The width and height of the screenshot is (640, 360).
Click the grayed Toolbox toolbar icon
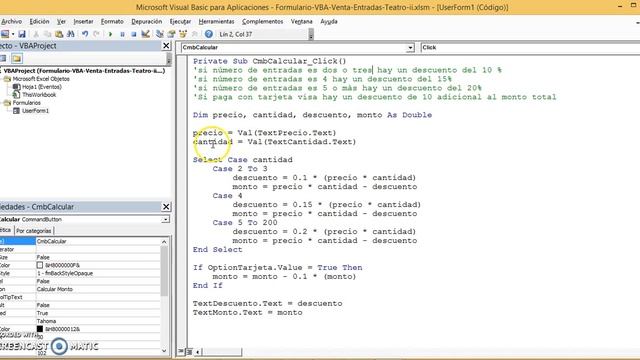click(195, 34)
